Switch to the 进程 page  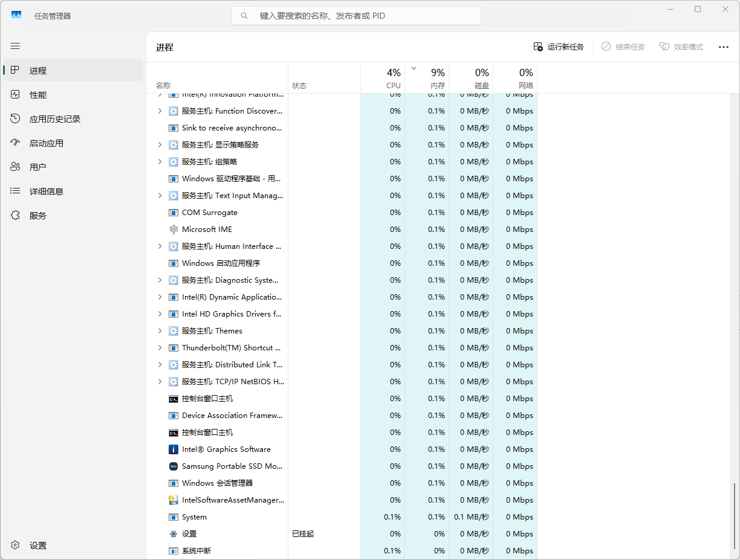[x=73, y=71]
